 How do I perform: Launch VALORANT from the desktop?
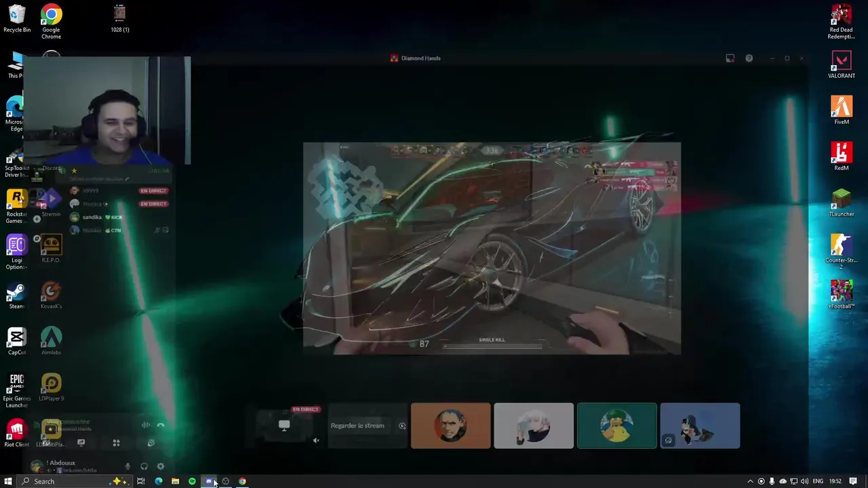click(841, 65)
